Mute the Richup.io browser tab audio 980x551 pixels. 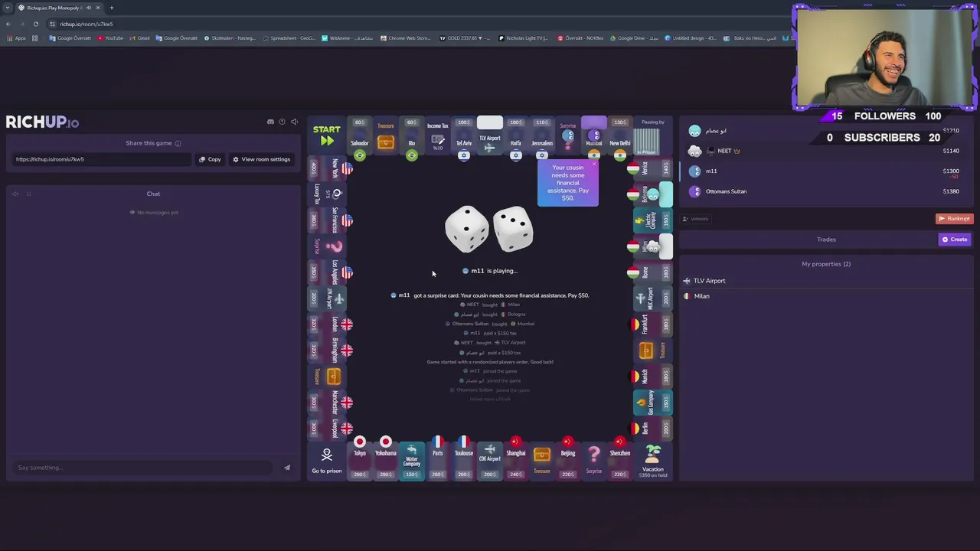[x=89, y=8]
